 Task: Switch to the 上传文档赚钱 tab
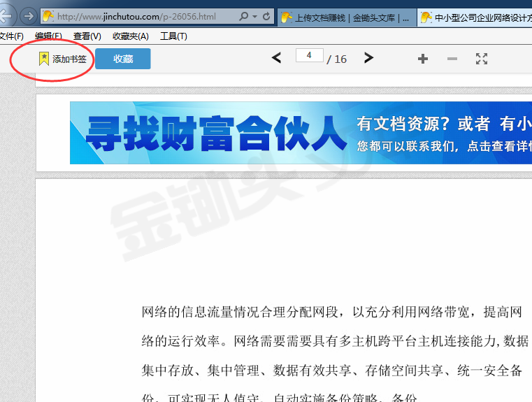click(346, 17)
